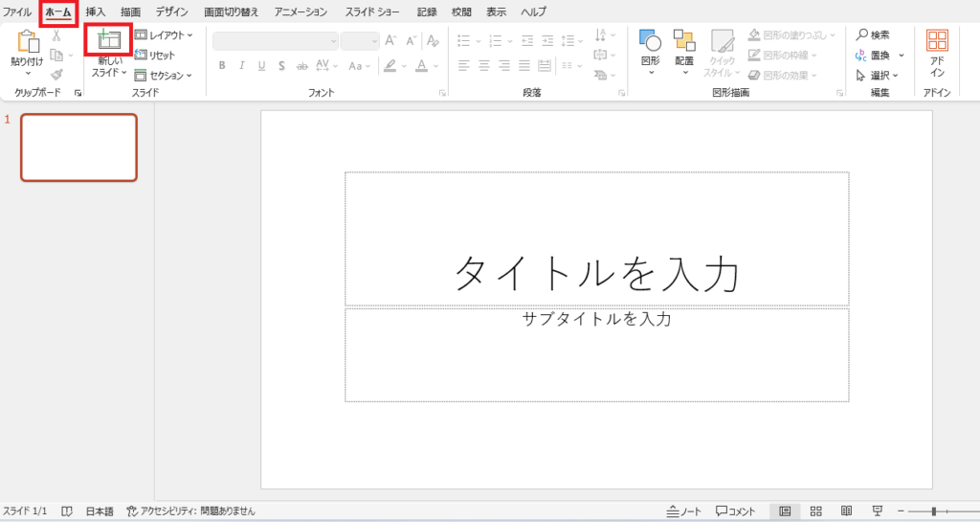Click the New Slide (新しいスライド) icon
This screenshot has width=980, height=522.
[108, 40]
